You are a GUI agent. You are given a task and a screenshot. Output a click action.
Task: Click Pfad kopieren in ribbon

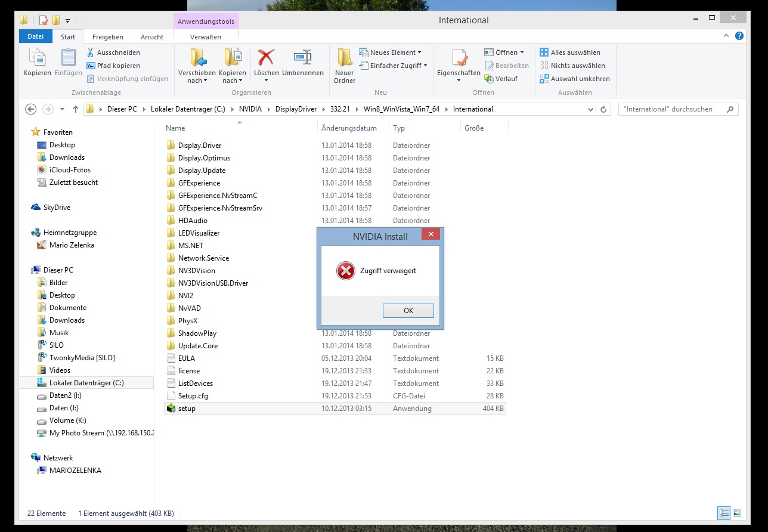tap(113, 66)
